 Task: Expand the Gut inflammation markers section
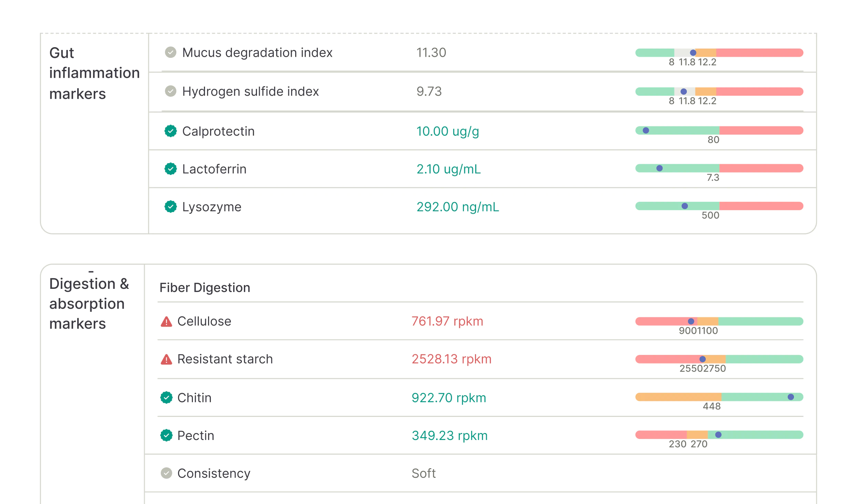(x=95, y=73)
